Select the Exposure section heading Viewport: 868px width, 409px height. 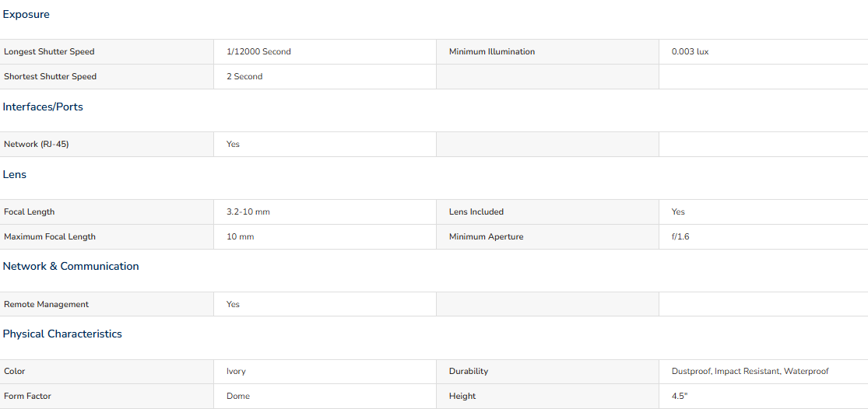pos(26,15)
